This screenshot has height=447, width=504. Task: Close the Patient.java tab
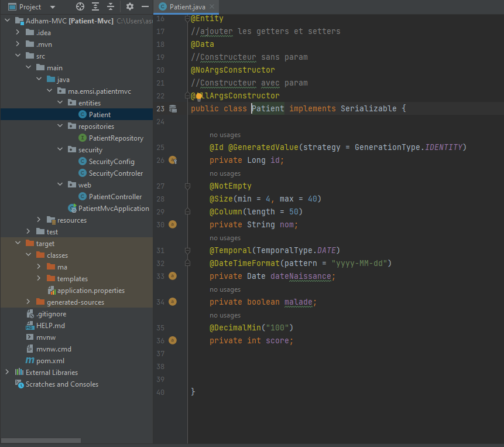coord(213,7)
